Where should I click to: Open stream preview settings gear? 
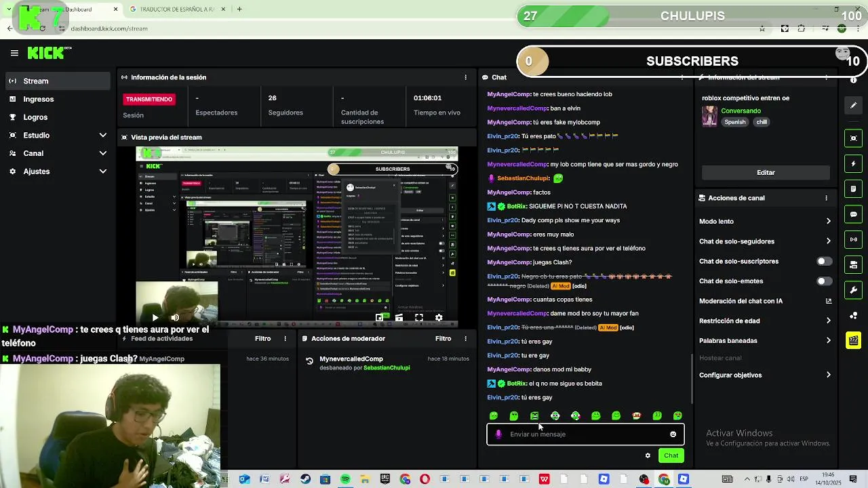coord(439,317)
